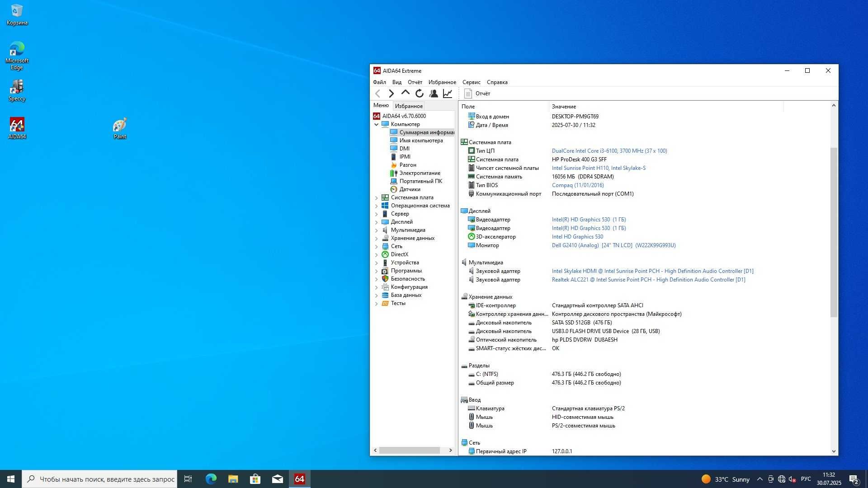The width and height of the screenshot is (868, 488).
Task: Open the DualCore Intel Core i3-6100 link
Action: [x=609, y=151]
